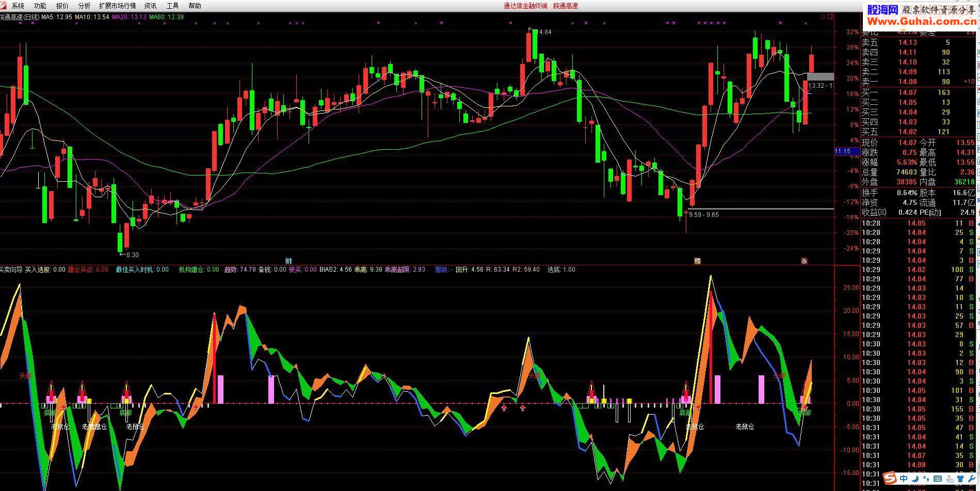Click the 总量 74603 value
This screenshot has height=491, width=980.
click(x=906, y=172)
